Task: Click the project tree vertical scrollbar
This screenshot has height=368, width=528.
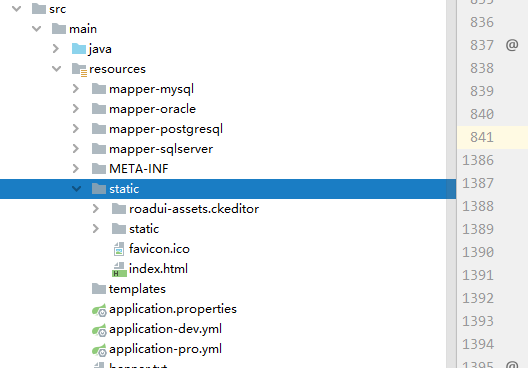Action: pyautogui.click(x=451, y=184)
